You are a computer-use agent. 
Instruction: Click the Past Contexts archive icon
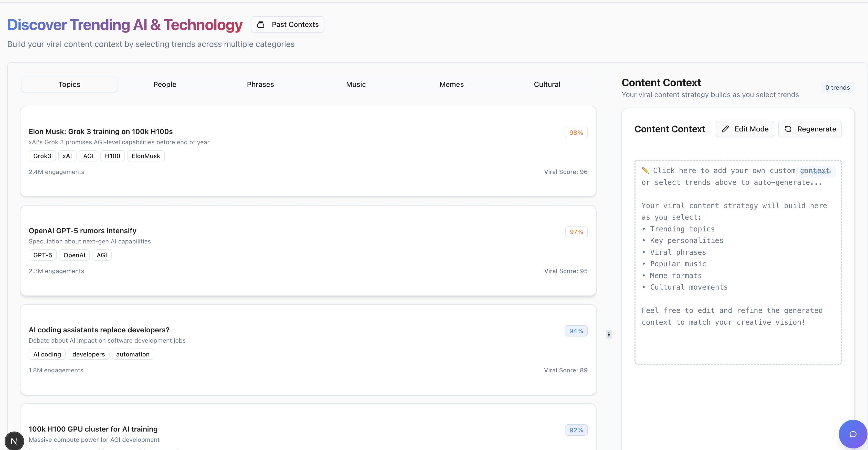point(260,24)
